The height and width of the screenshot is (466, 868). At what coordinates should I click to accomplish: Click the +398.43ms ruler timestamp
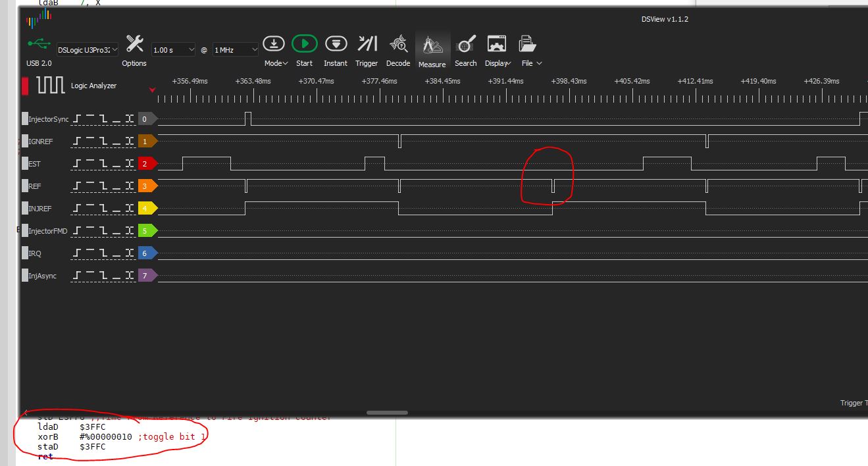(569, 81)
